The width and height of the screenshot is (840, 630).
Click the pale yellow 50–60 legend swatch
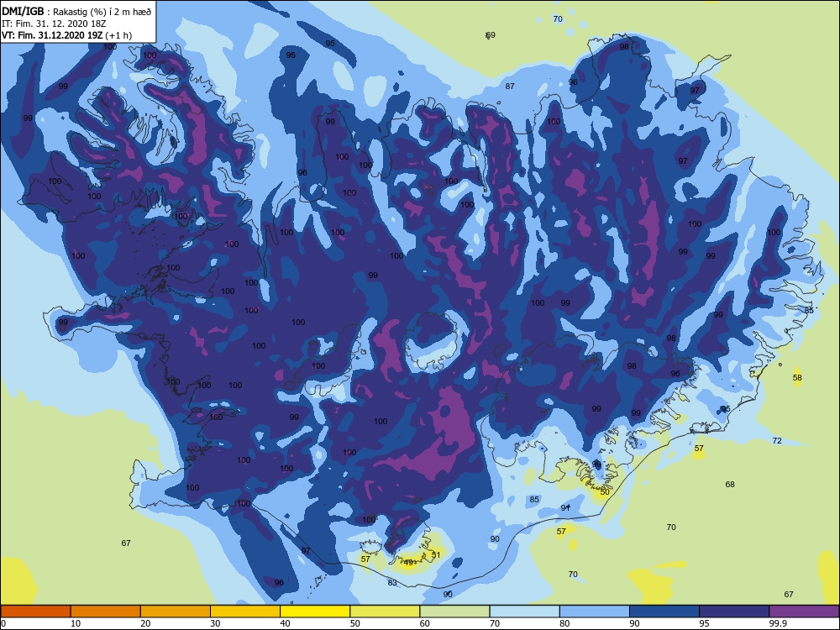pos(385,612)
